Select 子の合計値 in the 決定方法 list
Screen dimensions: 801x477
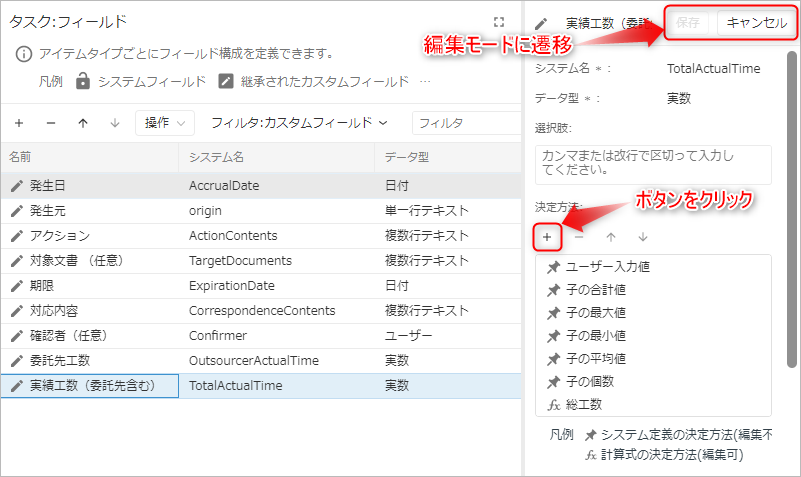(596, 290)
